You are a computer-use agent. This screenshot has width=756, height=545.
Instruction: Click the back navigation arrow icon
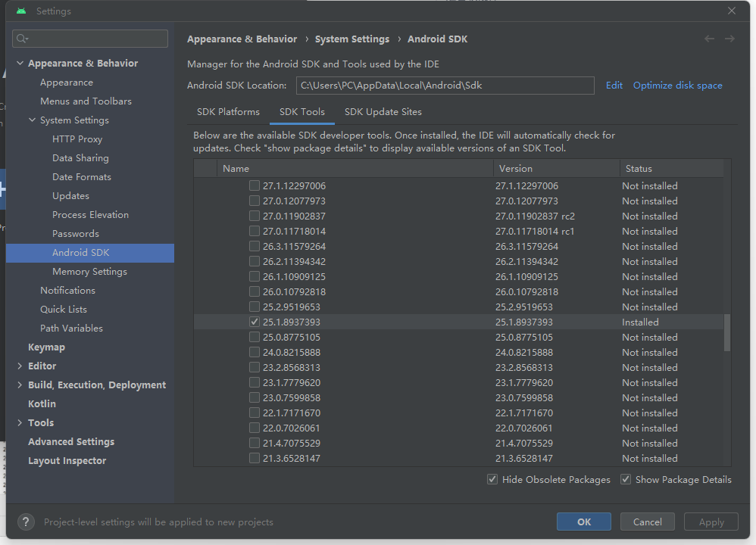pos(709,39)
